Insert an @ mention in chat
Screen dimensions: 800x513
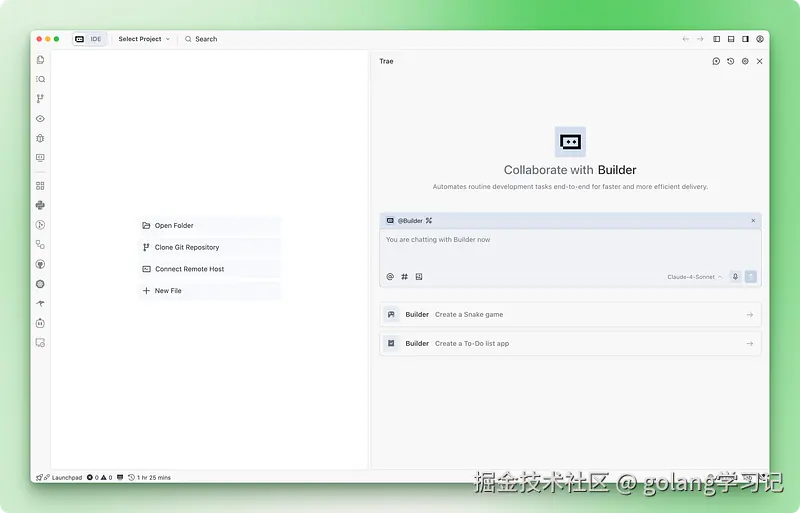coord(390,277)
